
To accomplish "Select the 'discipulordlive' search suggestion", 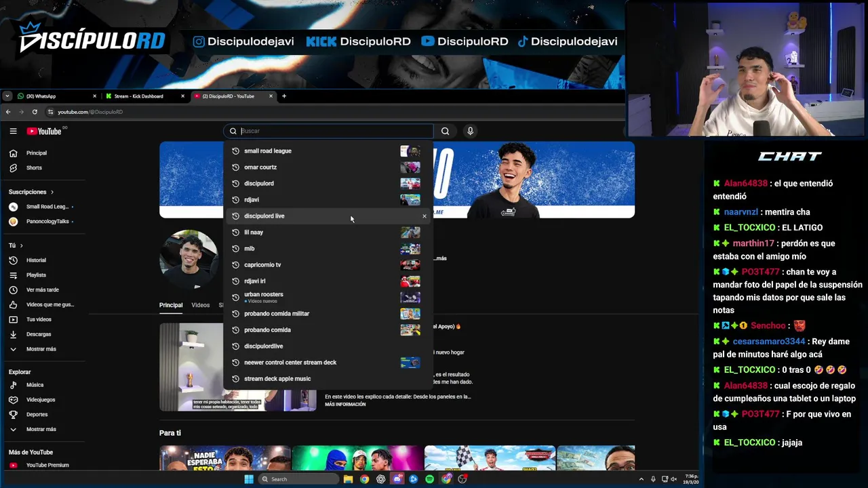I will pyautogui.click(x=328, y=346).
